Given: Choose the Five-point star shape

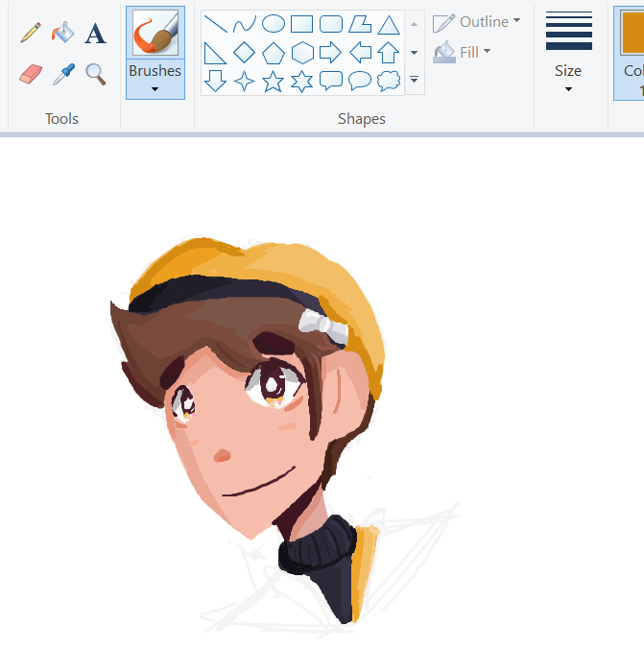Looking at the screenshot, I should 273,81.
